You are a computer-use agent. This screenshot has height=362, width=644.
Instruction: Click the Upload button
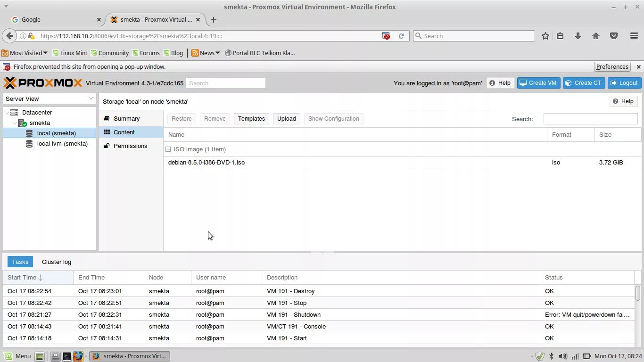[286, 119]
